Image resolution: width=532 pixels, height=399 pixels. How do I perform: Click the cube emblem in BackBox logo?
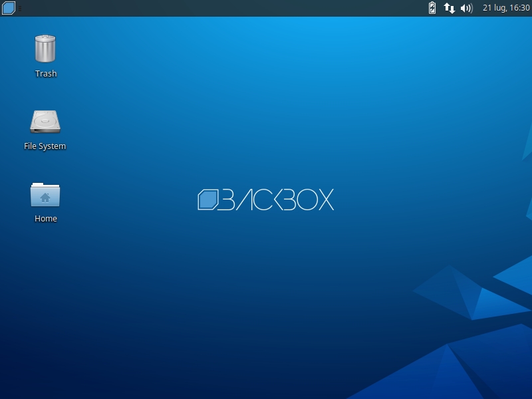(x=207, y=199)
